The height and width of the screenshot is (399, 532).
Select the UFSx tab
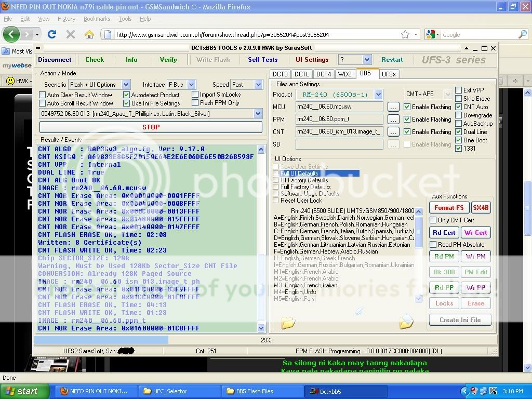click(x=389, y=74)
